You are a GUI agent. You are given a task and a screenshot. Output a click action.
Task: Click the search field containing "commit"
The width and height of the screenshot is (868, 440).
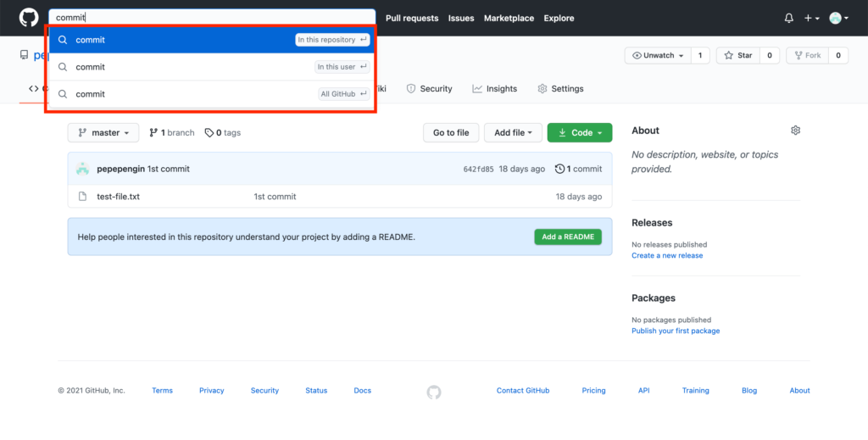212,17
